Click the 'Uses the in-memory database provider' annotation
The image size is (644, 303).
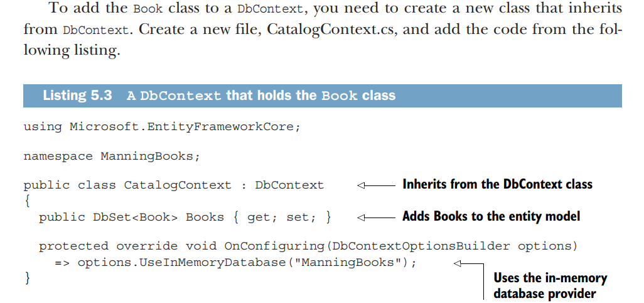550,286
